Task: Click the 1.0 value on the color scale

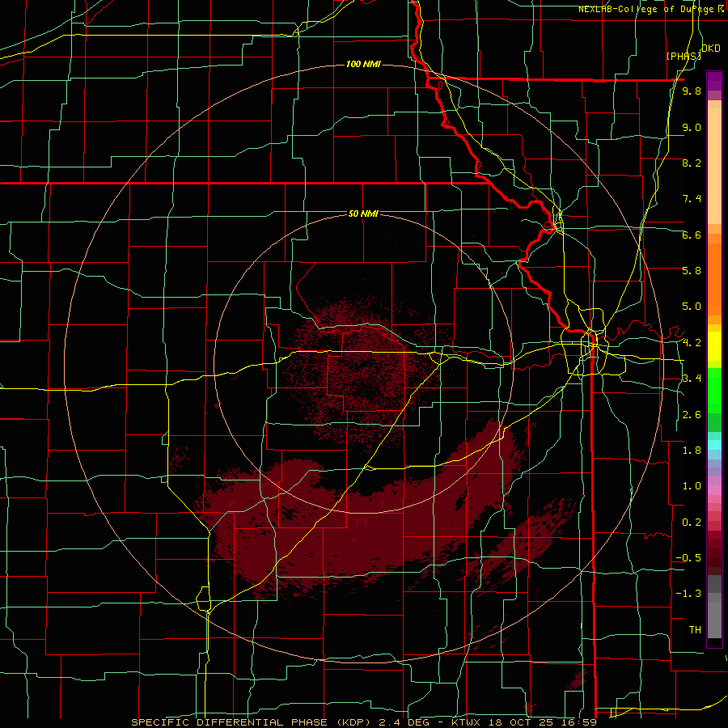Action: [x=692, y=486]
